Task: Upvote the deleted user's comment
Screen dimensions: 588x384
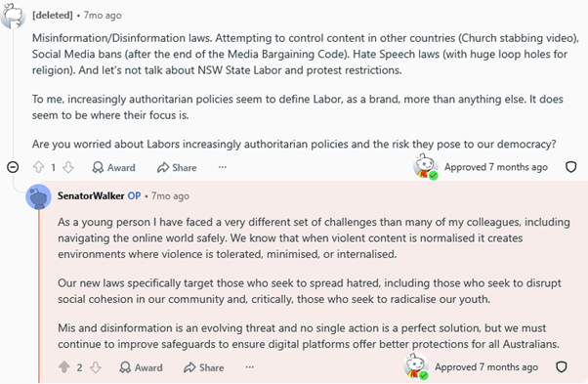Action: [x=38, y=167]
